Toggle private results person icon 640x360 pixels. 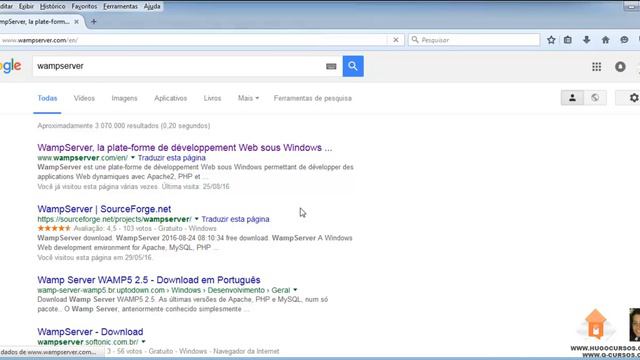click(572, 98)
